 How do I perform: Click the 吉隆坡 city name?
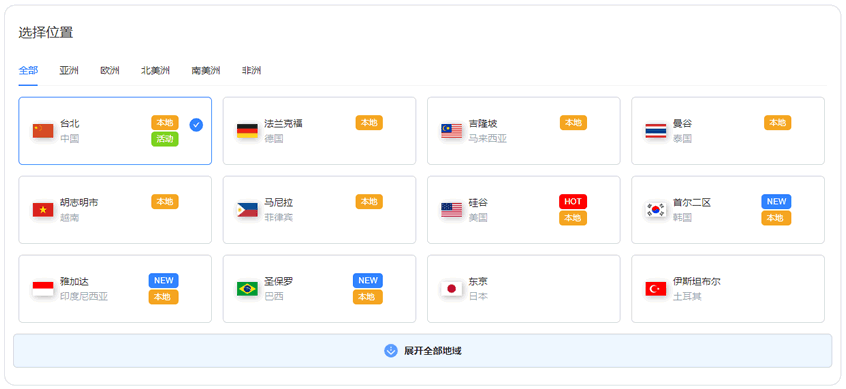coord(483,124)
